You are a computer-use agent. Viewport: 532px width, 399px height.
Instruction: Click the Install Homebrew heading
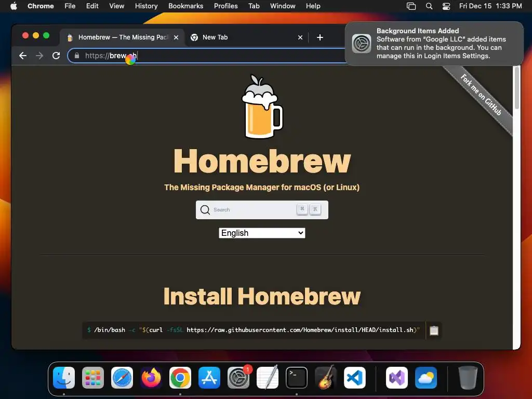(262, 297)
